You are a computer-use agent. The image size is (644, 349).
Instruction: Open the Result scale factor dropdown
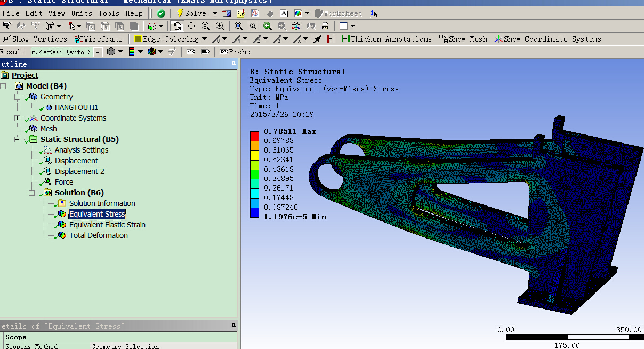[98, 52]
